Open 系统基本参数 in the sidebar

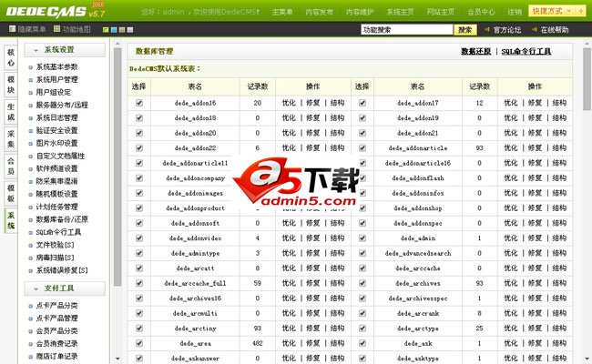(x=57, y=66)
